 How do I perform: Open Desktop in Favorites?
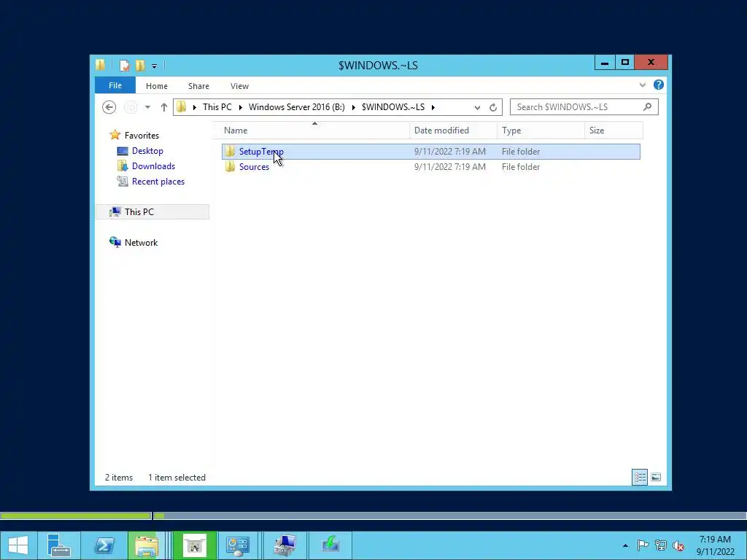[147, 151]
